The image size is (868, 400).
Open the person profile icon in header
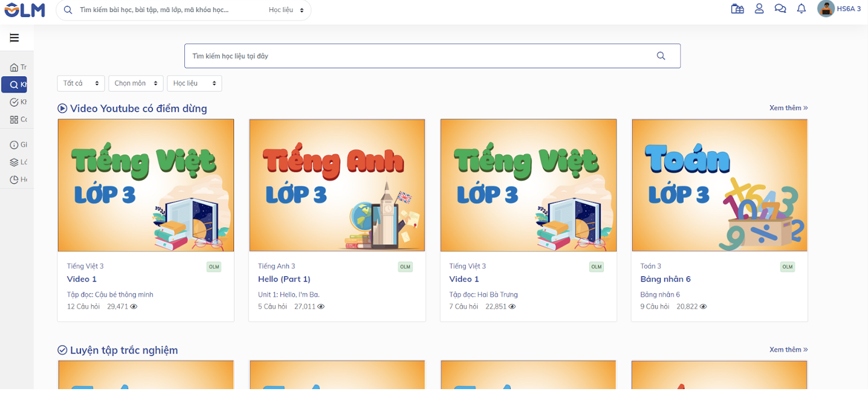[x=759, y=9]
